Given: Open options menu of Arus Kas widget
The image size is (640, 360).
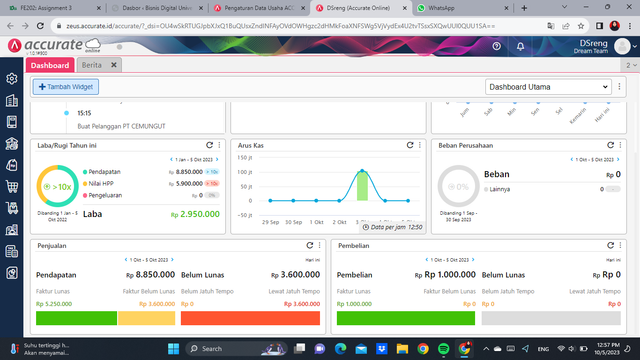Looking at the screenshot, I should [x=420, y=145].
